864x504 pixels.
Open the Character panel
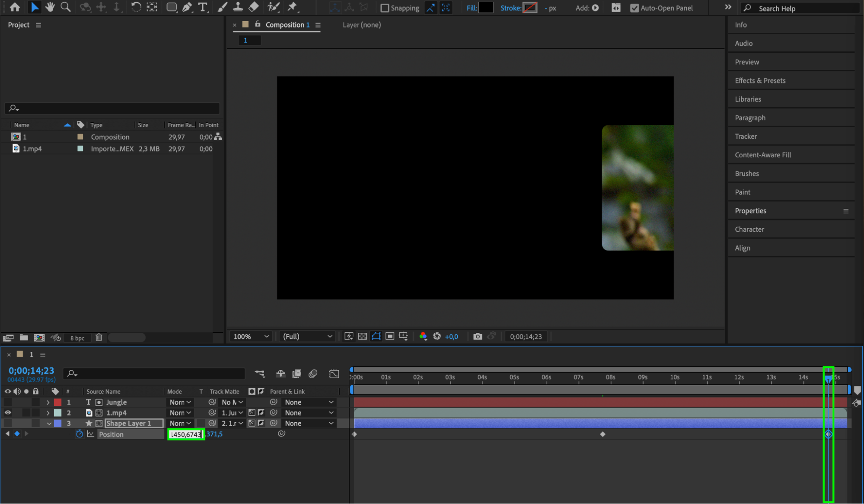[x=749, y=229]
